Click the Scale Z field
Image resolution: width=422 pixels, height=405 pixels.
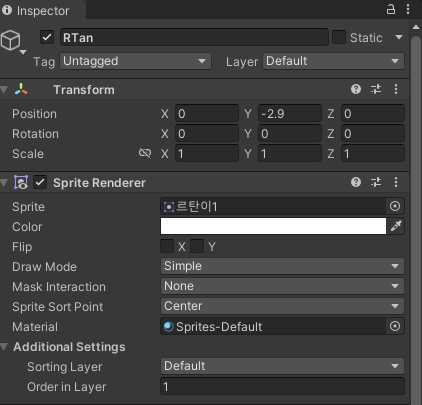pos(373,153)
